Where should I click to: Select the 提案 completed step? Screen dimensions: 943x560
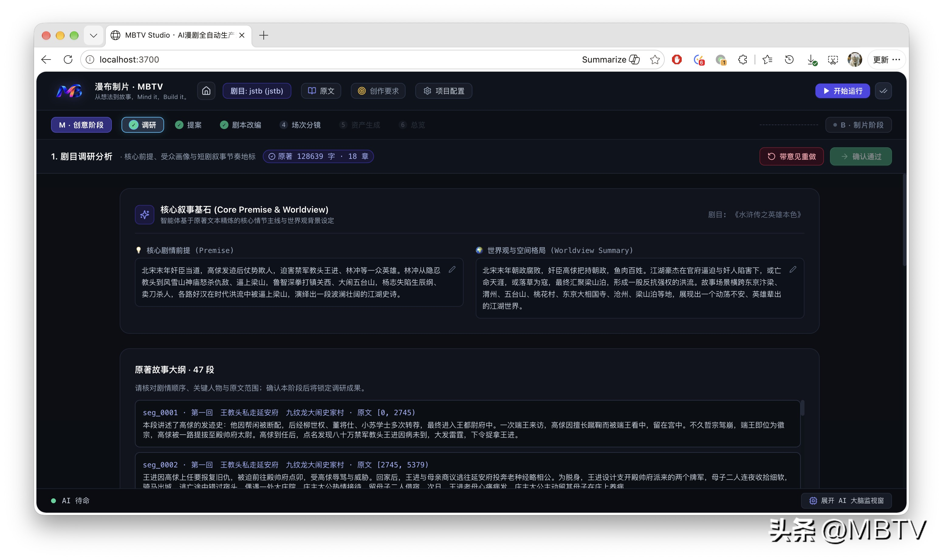[x=188, y=125]
